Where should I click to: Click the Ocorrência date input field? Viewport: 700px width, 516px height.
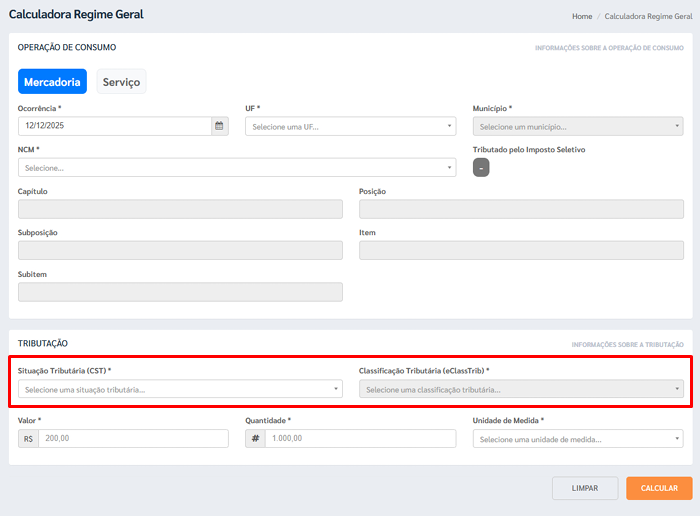(114, 127)
